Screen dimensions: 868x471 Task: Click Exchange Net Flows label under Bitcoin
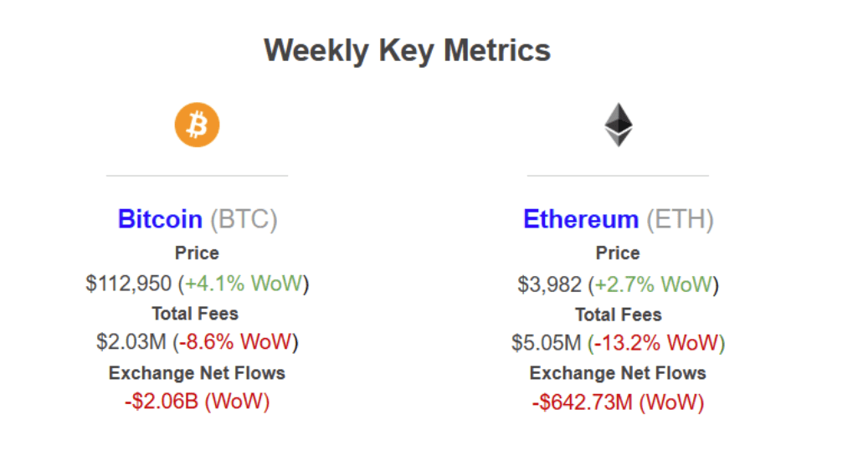pos(197,373)
